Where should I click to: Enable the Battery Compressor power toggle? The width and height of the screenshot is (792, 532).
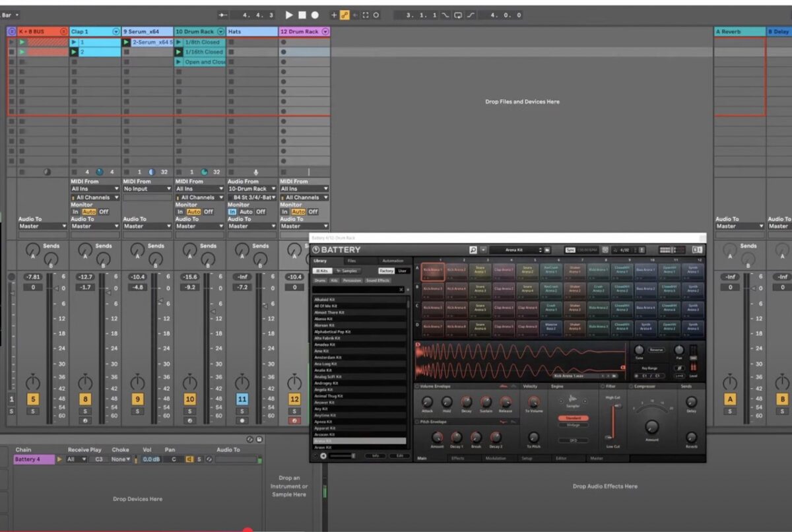630,386
